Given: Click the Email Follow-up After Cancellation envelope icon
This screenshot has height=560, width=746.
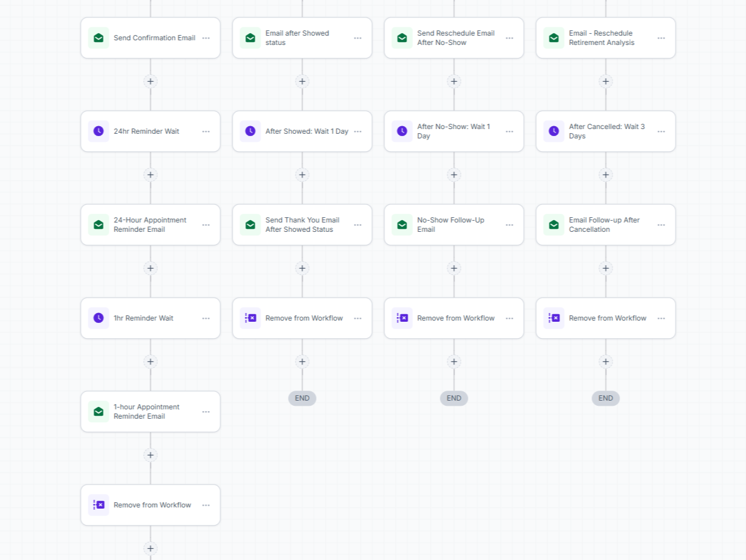Looking at the screenshot, I should pyautogui.click(x=554, y=225).
